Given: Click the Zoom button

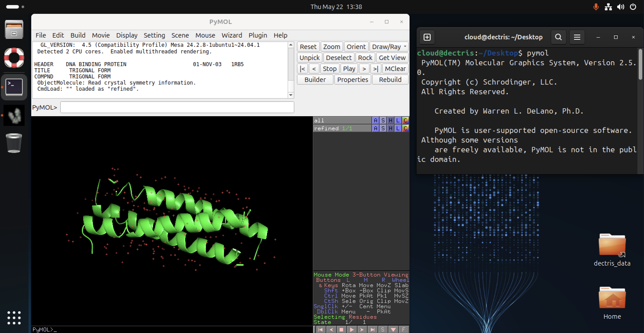Looking at the screenshot, I should point(331,47).
